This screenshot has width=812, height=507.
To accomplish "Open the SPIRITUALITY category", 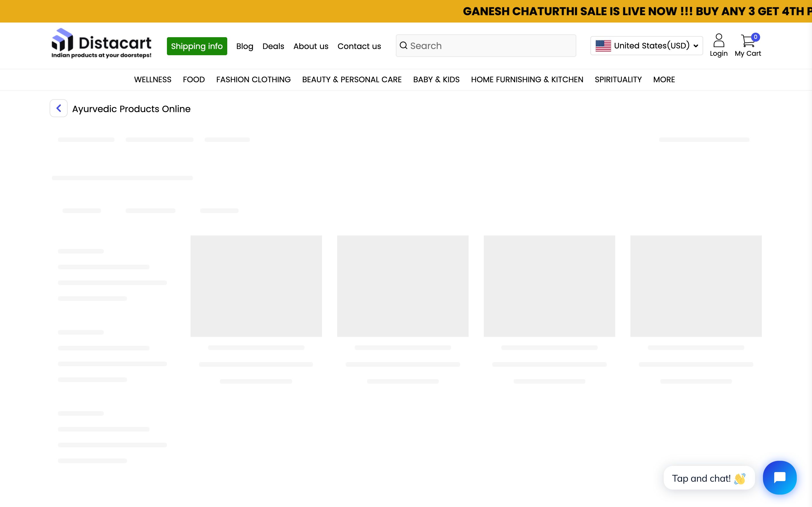I will 618,79.
